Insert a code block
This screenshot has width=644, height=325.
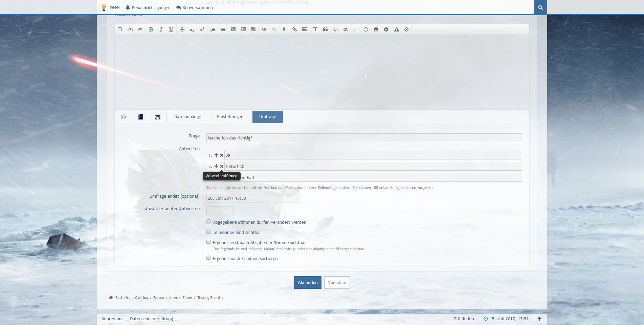[336, 29]
